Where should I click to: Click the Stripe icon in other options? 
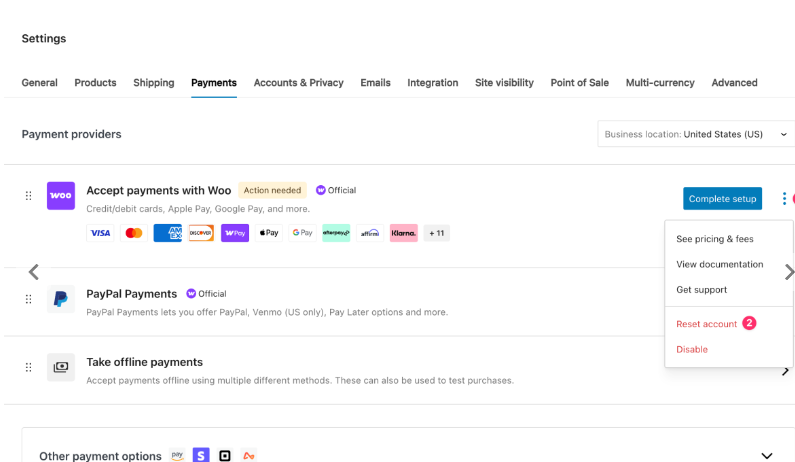click(x=201, y=455)
